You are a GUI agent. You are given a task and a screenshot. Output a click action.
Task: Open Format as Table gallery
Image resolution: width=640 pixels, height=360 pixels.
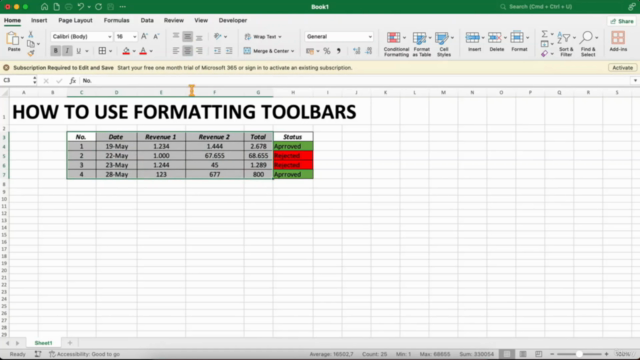tap(421, 44)
